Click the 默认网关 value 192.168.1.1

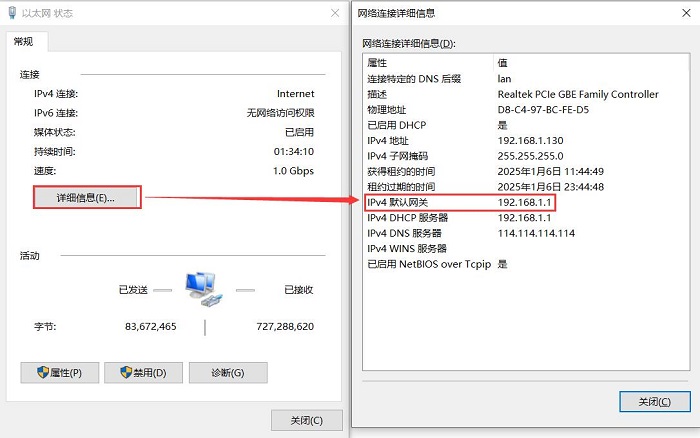tap(525, 202)
